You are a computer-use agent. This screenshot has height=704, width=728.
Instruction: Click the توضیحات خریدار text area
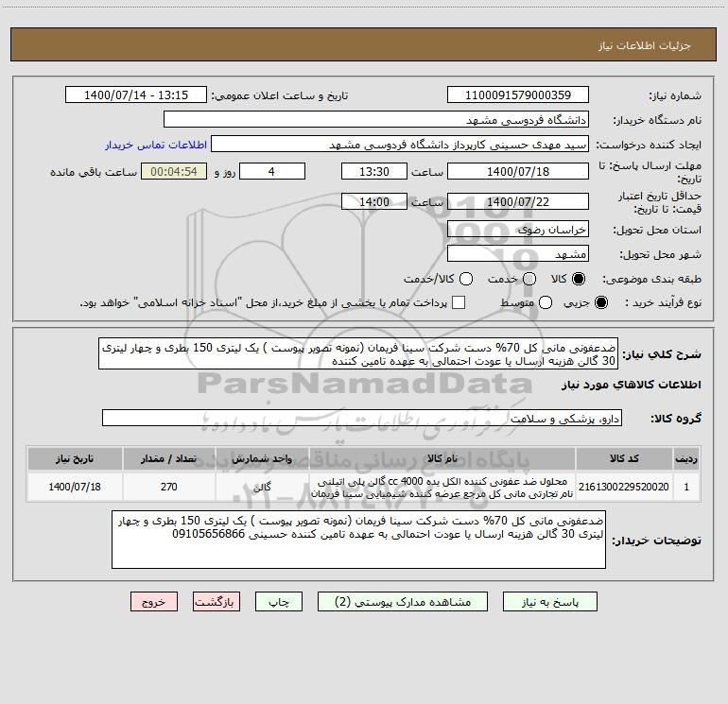point(359,540)
